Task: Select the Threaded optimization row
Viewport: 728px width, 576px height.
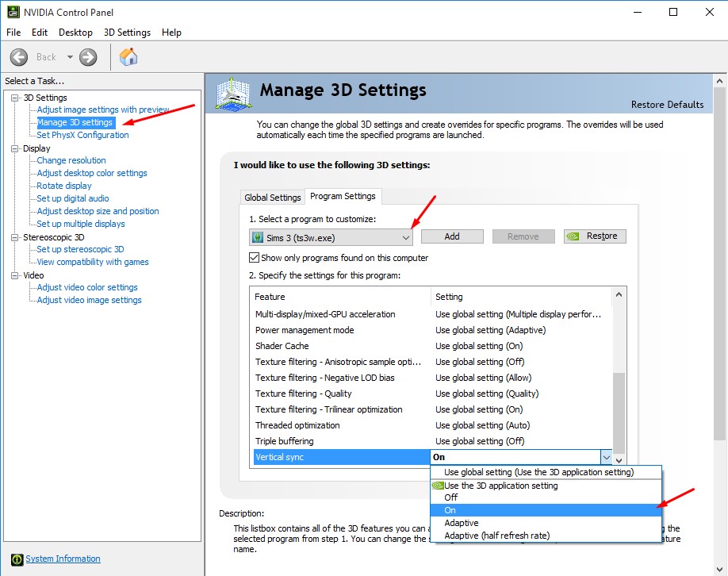Action: point(433,425)
